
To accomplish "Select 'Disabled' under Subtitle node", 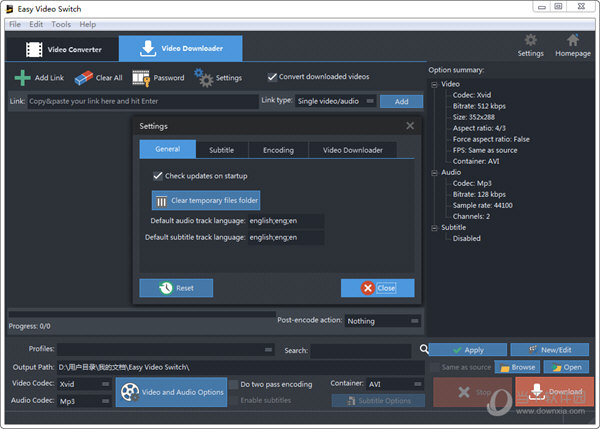I will tap(466, 238).
